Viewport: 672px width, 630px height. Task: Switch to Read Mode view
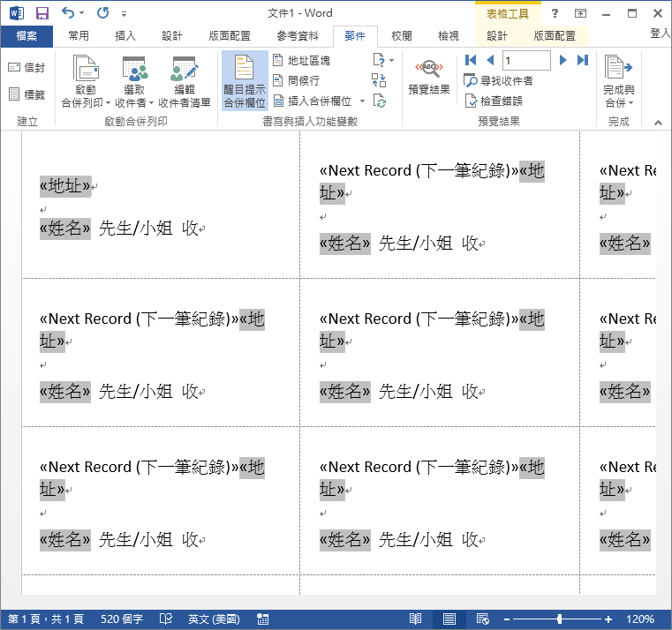415,619
